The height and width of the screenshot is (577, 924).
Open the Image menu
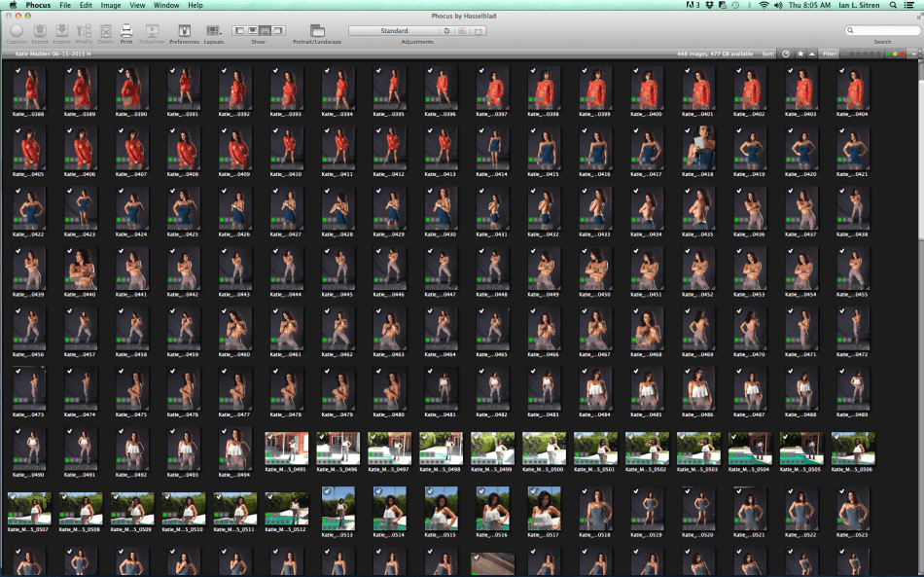point(110,5)
